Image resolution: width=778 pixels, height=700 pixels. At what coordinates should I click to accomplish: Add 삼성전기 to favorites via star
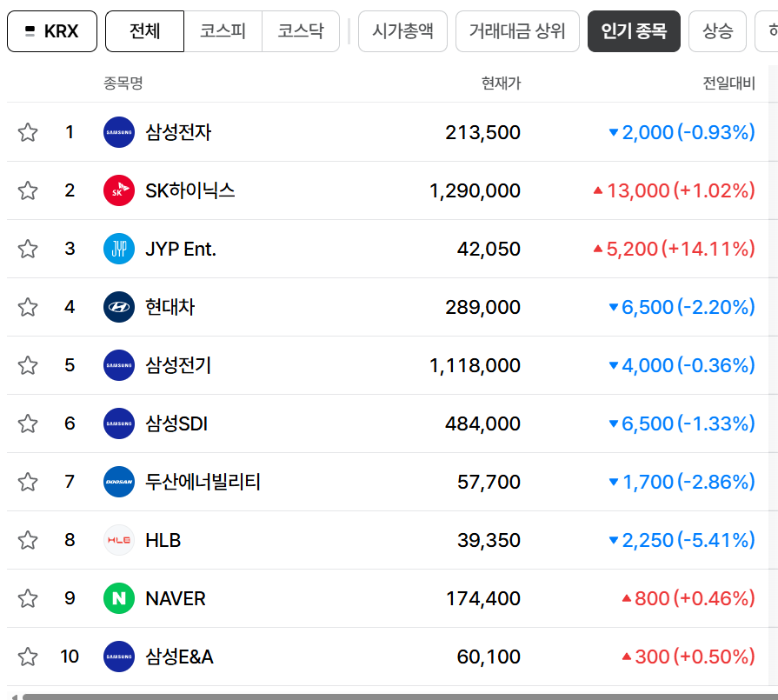28,365
